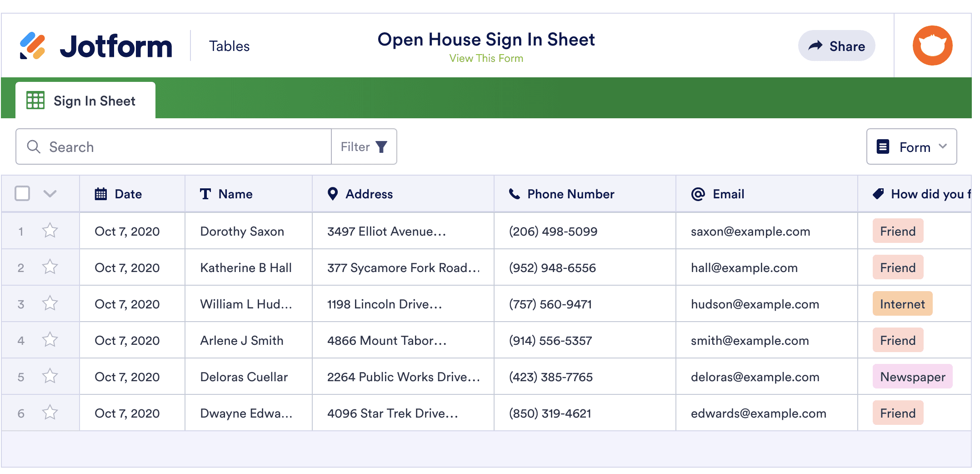The image size is (980, 474).
Task: Click the Share button
Action: coord(836,46)
